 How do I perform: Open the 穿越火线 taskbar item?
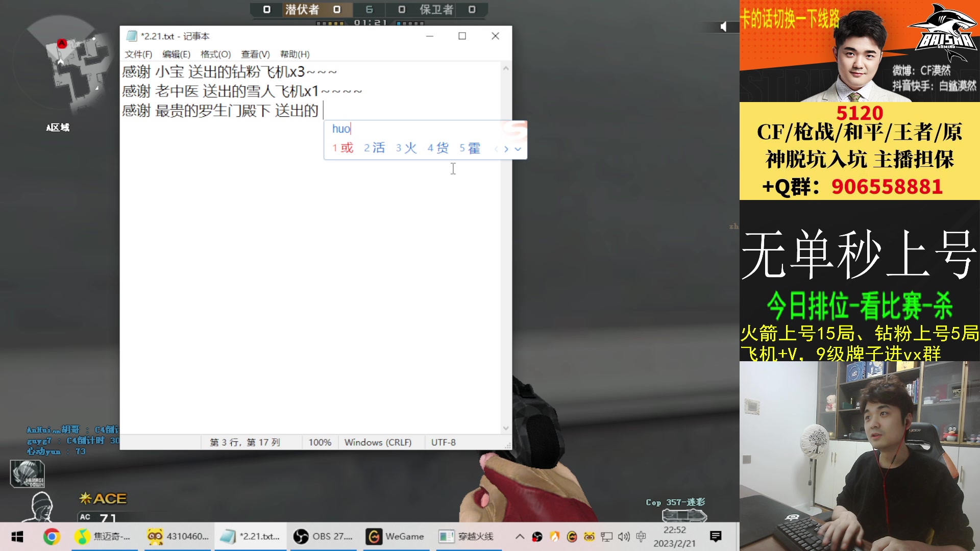(469, 537)
